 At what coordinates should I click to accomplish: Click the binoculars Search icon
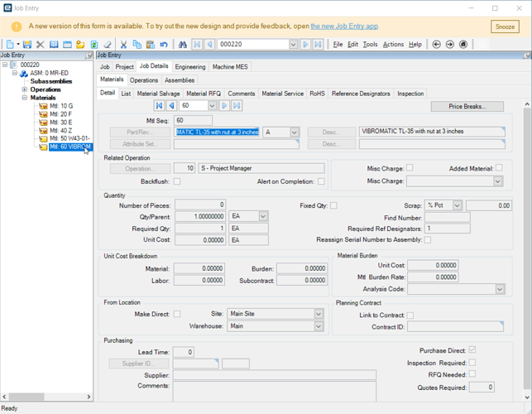point(183,45)
